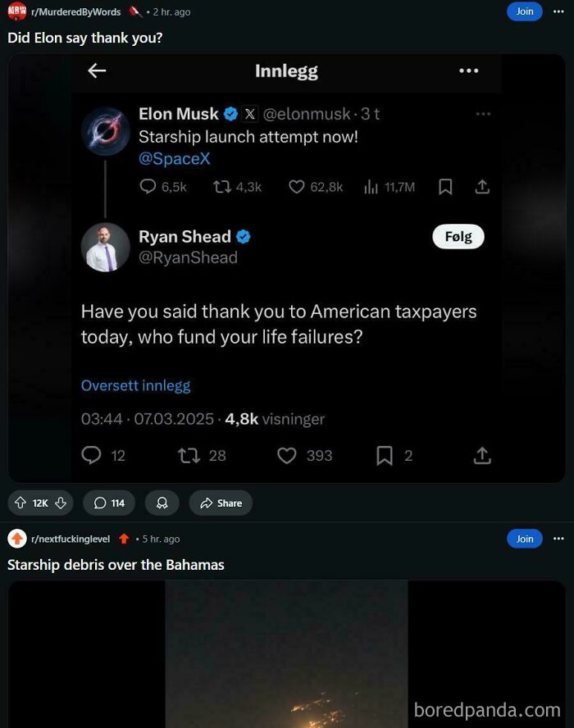Select the Innlegg header tab
This screenshot has width=574, height=728.
[286, 71]
